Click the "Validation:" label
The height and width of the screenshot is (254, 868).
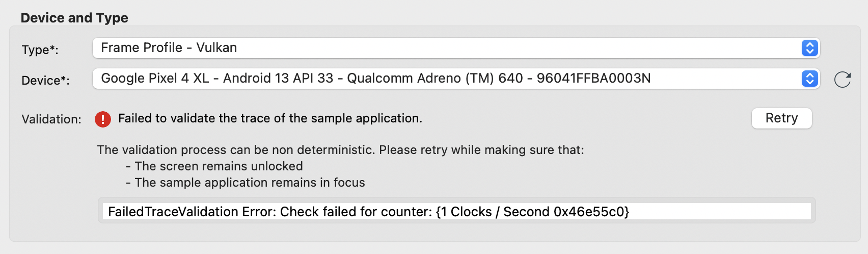51,119
